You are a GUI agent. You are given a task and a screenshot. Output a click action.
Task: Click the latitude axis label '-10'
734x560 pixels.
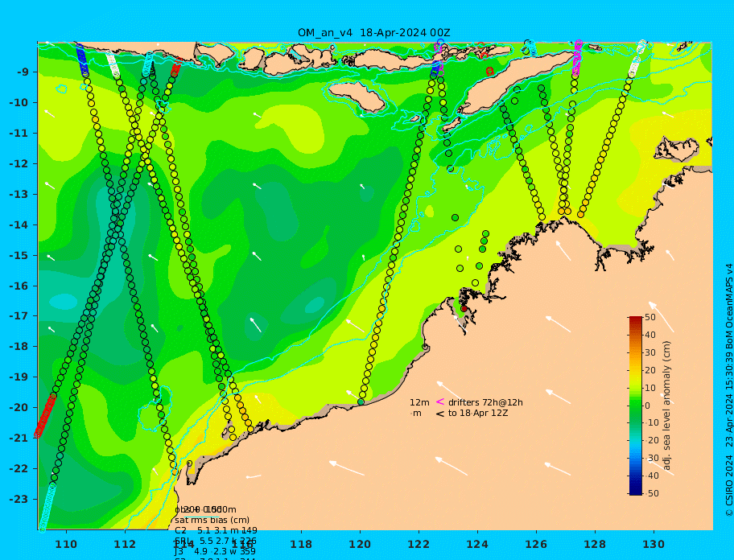tap(19, 102)
